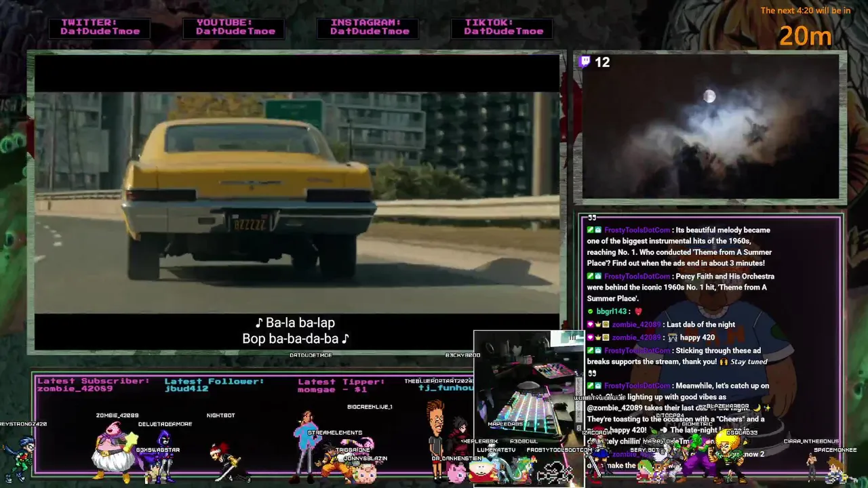This screenshot has width=868, height=488.
Task: Click the viewer count '12'
Action: [x=602, y=62]
